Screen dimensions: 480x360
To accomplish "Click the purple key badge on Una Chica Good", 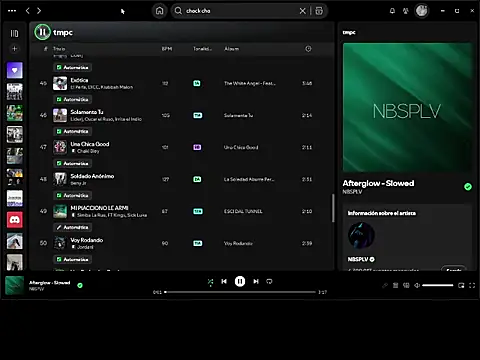I will (197, 147).
